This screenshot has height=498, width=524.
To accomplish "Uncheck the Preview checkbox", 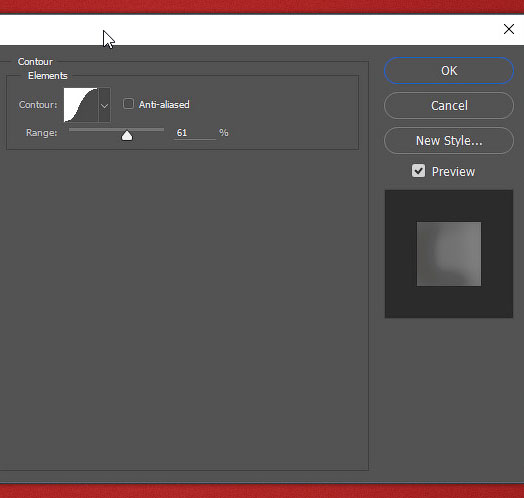I will (418, 171).
